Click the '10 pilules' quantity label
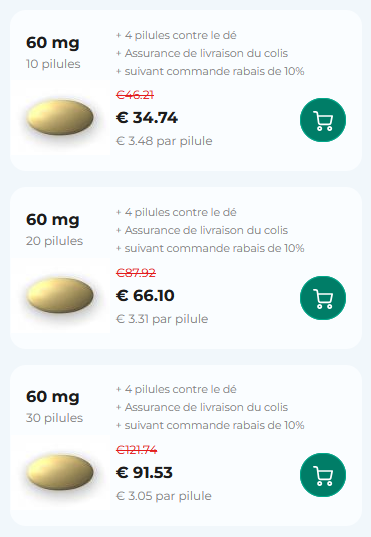This screenshot has width=371, height=537. [x=53, y=64]
